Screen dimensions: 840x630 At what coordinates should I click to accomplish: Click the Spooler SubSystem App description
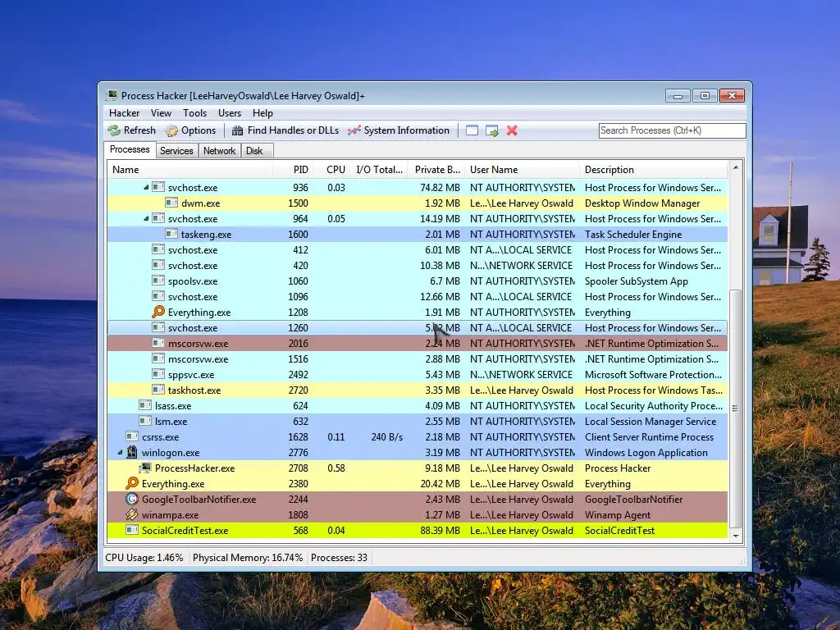click(x=637, y=281)
